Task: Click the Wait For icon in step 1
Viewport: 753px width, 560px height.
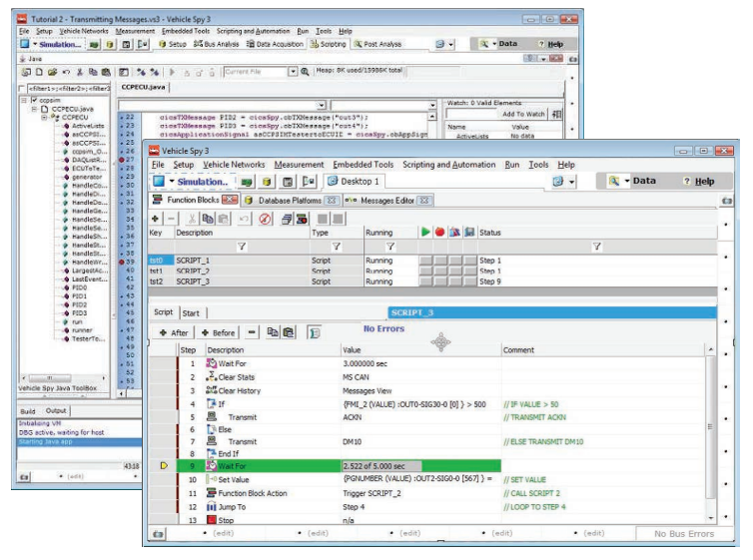Action: (212, 363)
